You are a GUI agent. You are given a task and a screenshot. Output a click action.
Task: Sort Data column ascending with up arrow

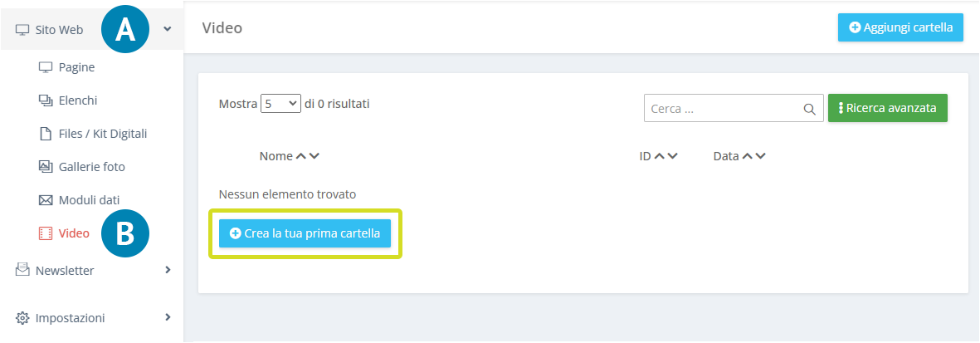[748, 156]
